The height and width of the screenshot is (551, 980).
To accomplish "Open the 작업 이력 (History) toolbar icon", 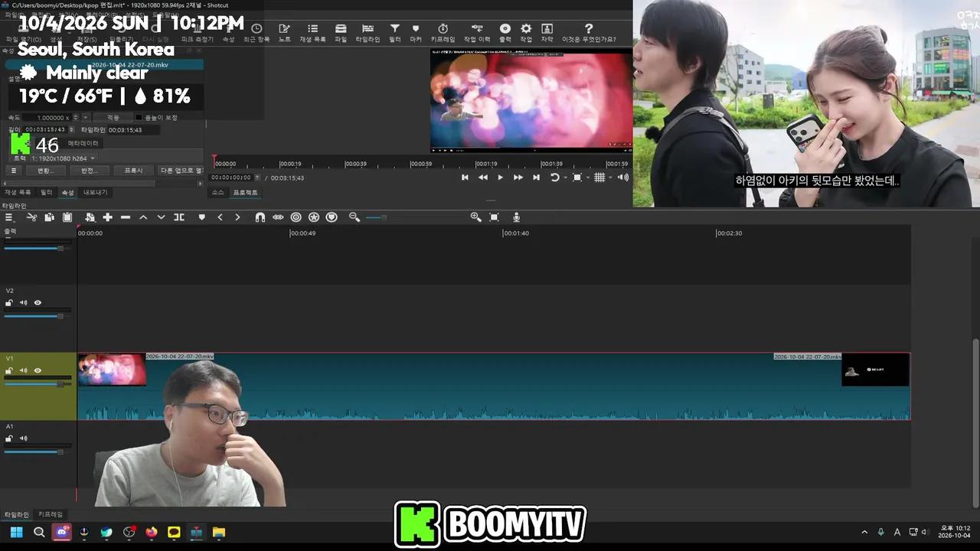I will point(477,32).
